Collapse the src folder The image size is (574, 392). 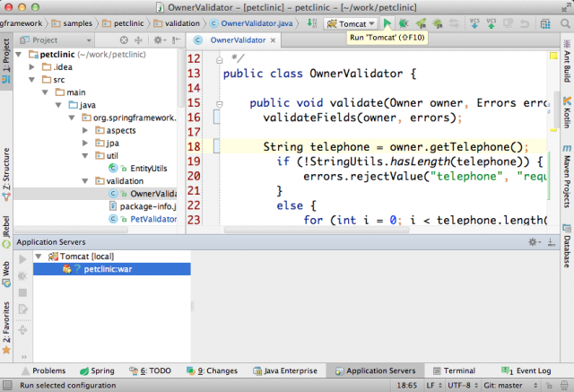click(x=32, y=80)
